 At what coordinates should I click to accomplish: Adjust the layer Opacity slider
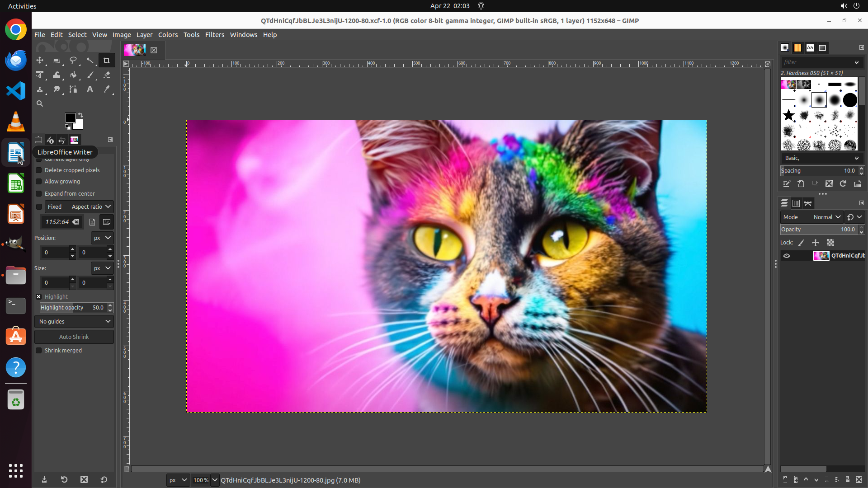pos(818,230)
